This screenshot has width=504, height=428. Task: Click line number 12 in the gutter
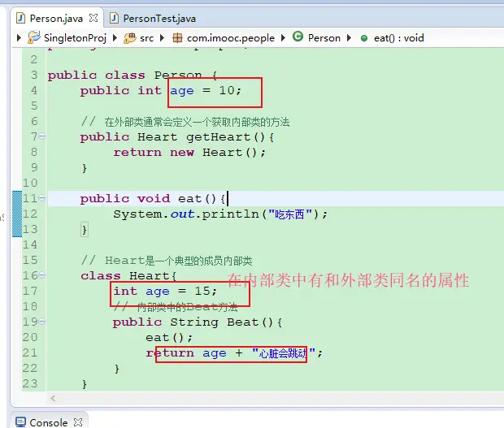coord(30,214)
